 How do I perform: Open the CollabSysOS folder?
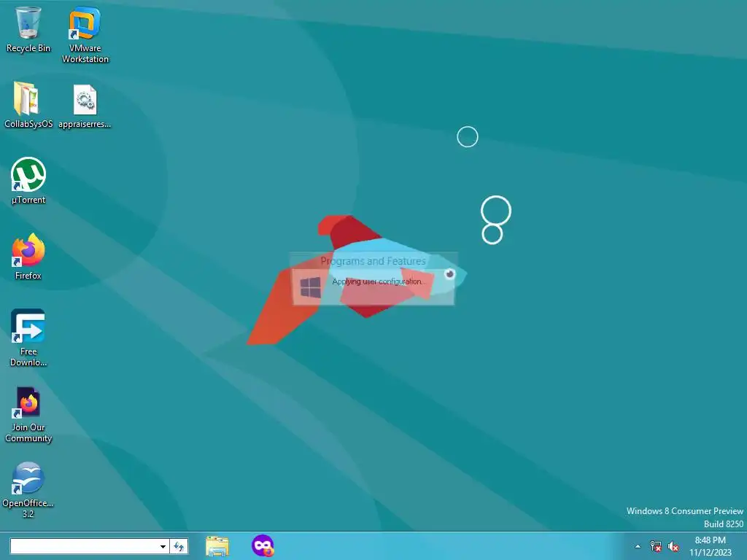click(28, 105)
